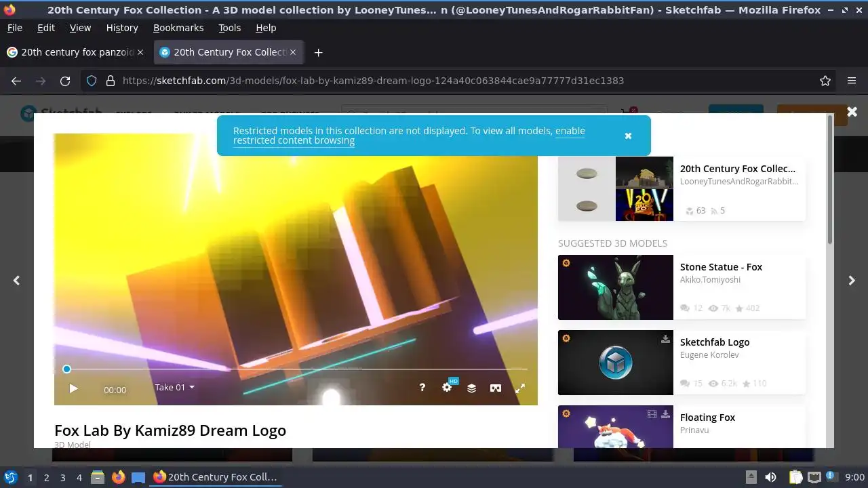Switch to workspace 2 in the taskbar

tap(46, 477)
